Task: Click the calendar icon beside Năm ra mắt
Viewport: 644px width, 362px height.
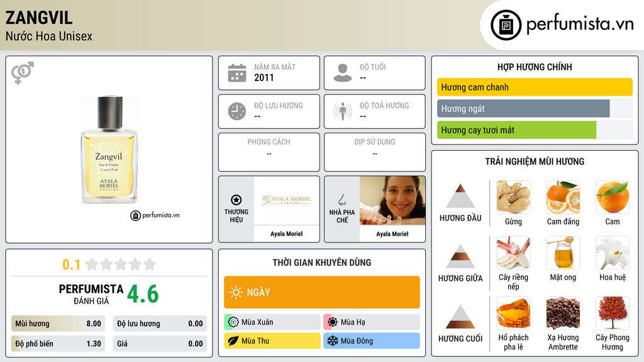Action: [x=237, y=73]
